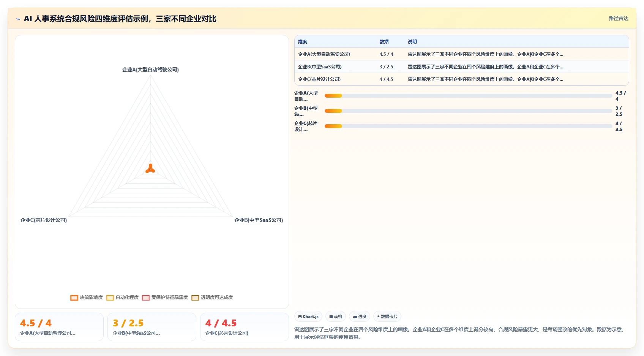This screenshot has height=356, width=644.
Task: Click the 维度 column header
Action: (x=303, y=42)
